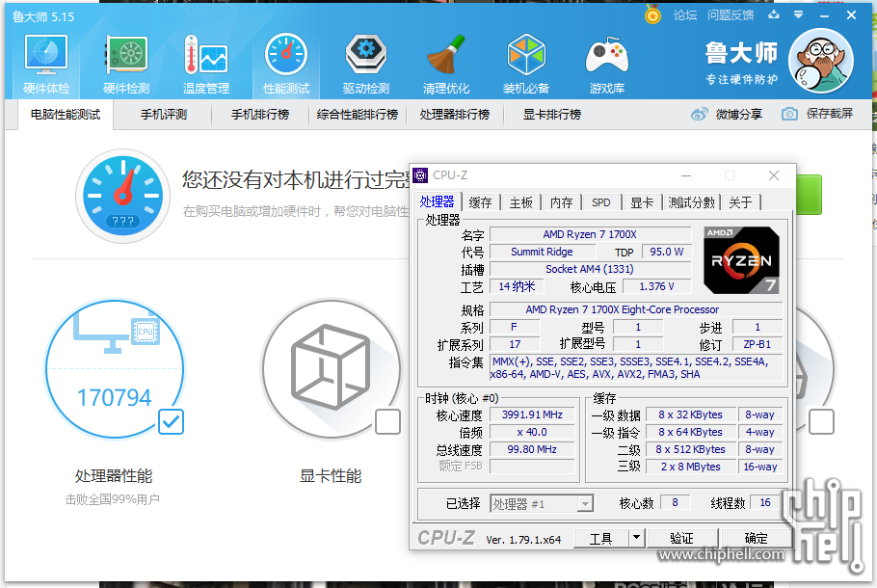Select the CPU-Z 处理器 tab
This screenshot has height=588, width=877.
438,201
